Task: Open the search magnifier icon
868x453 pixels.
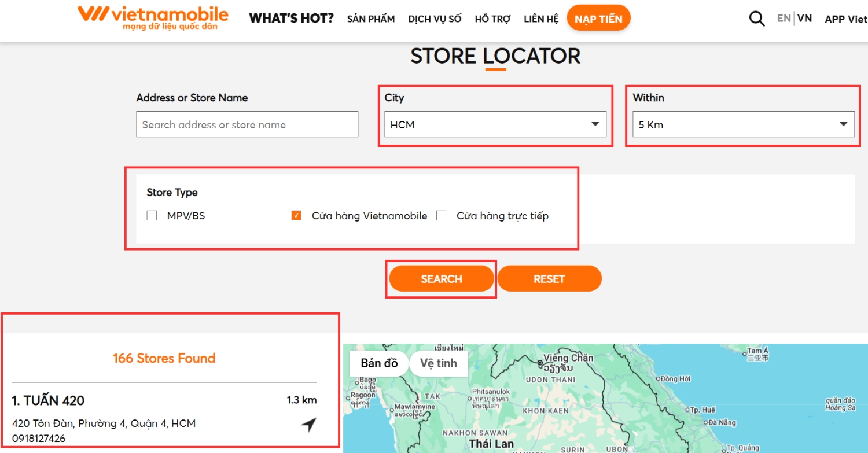Action: coord(756,19)
